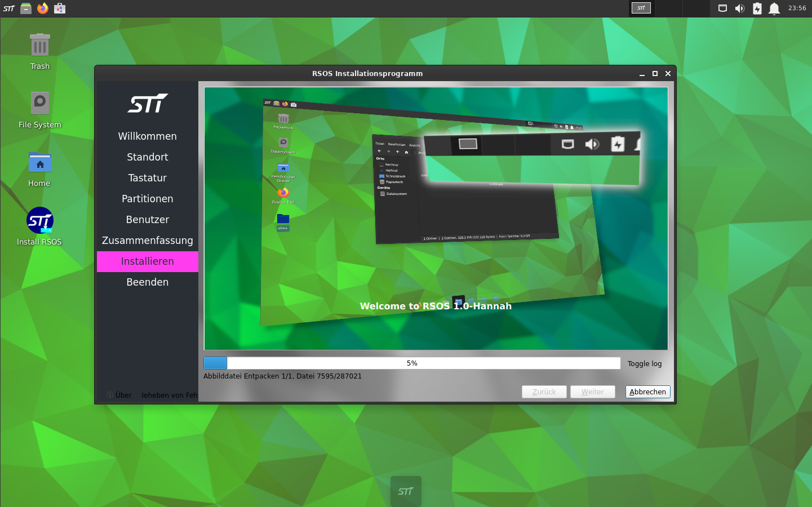
Task: Select the Partitionen step in the sidebar
Action: tap(147, 199)
